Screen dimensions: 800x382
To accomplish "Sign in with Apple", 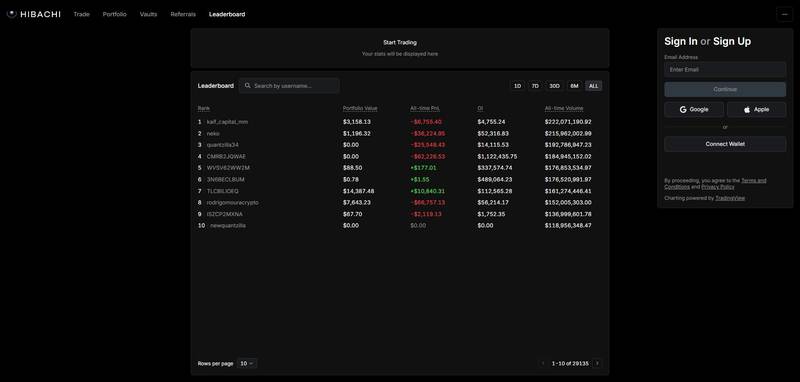I will [757, 109].
